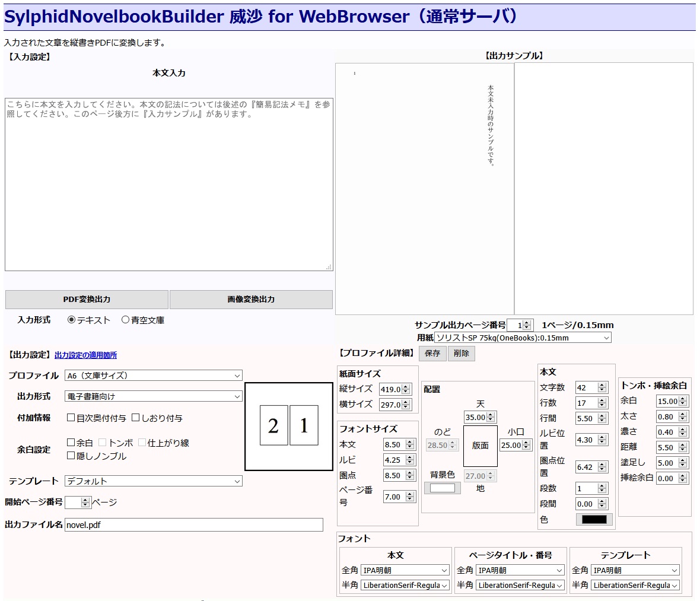Open the black 本文 色 color swatch
700x601 pixels.
594,520
